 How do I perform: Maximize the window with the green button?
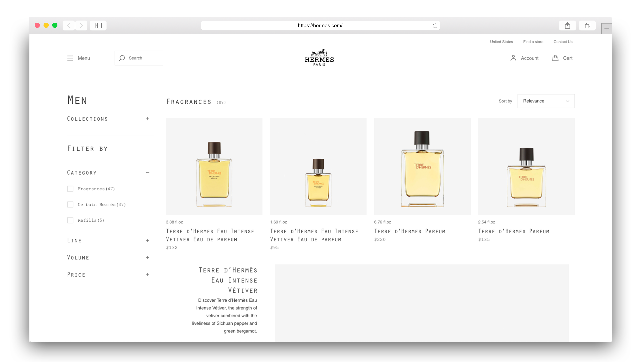coord(55,25)
